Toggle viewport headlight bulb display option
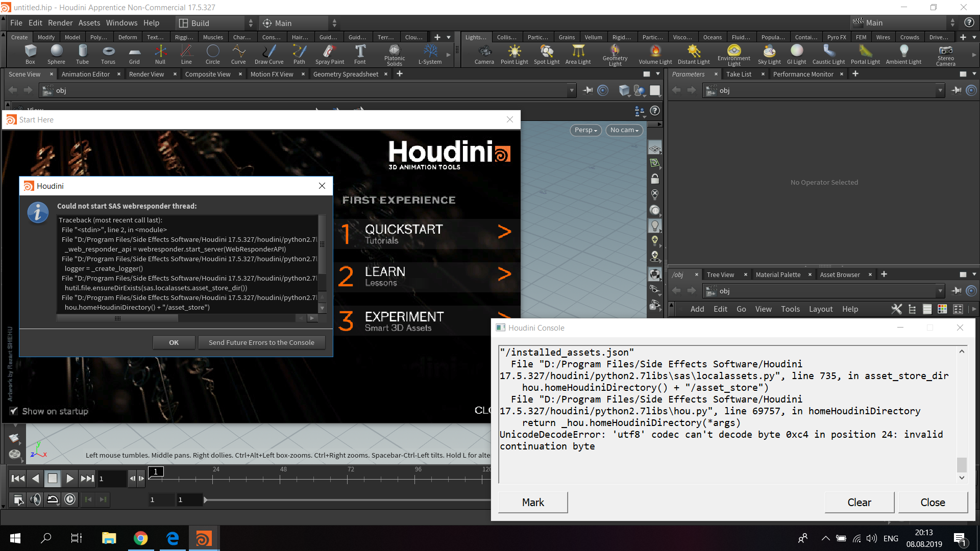The height and width of the screenshot is (551, 980). [x=655, y=226]
